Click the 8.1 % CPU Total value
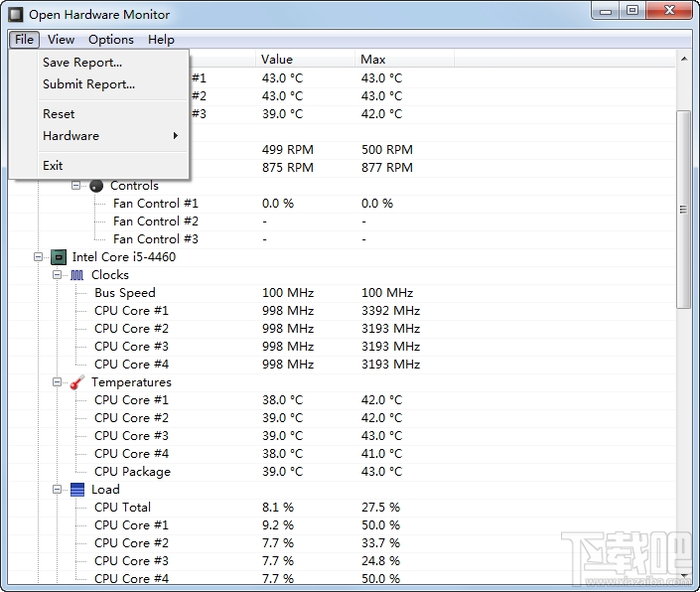This screenshot has width=700, height=592. (278, 507)
